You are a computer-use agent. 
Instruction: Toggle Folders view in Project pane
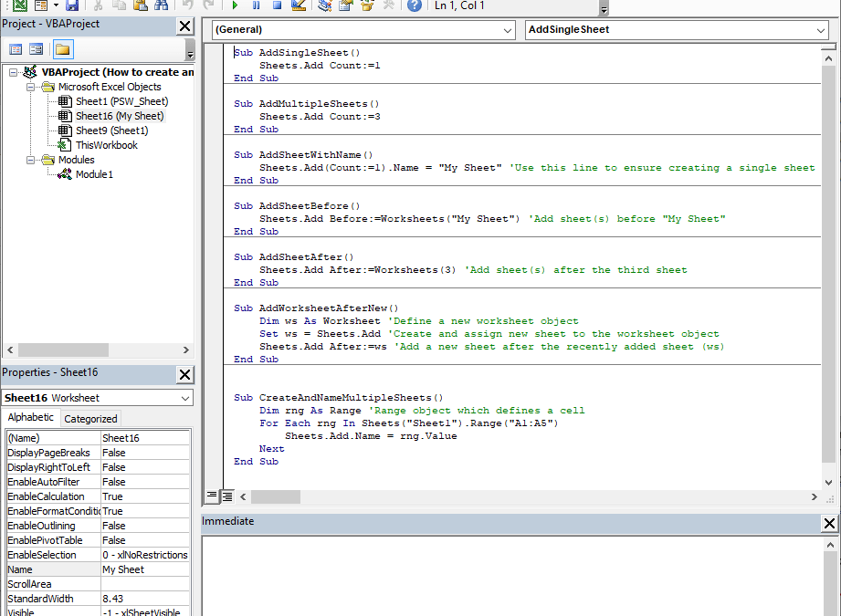63,49
